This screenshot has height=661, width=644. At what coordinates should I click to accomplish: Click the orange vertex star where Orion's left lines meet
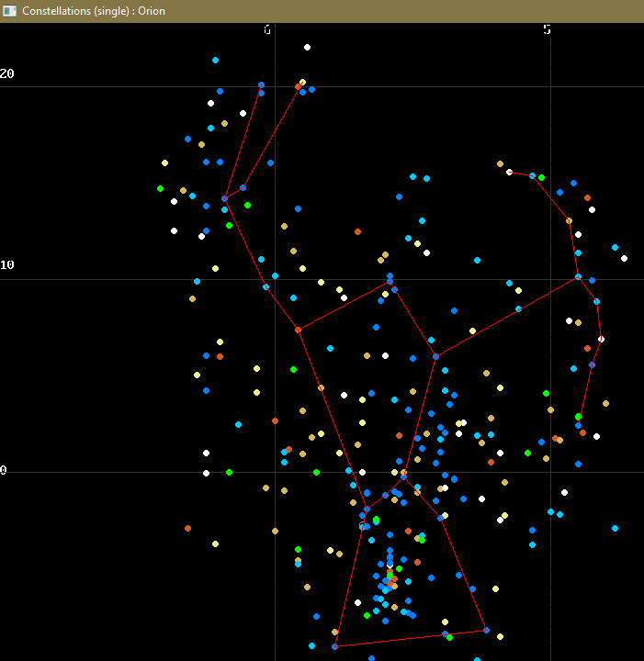point(298,329)
